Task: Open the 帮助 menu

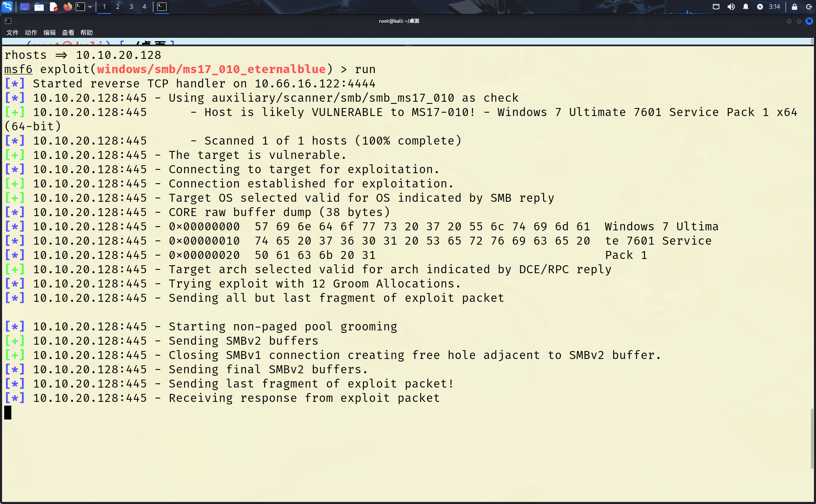Action: (x=86, y=32)
